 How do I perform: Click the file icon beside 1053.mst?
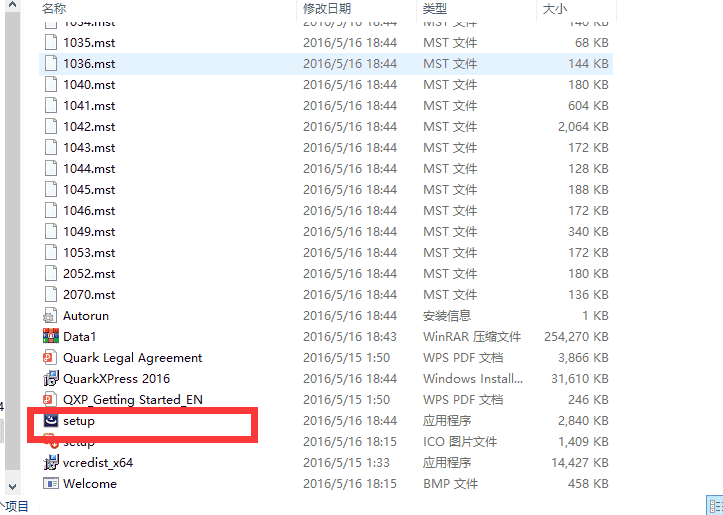(x=51, y=252)
